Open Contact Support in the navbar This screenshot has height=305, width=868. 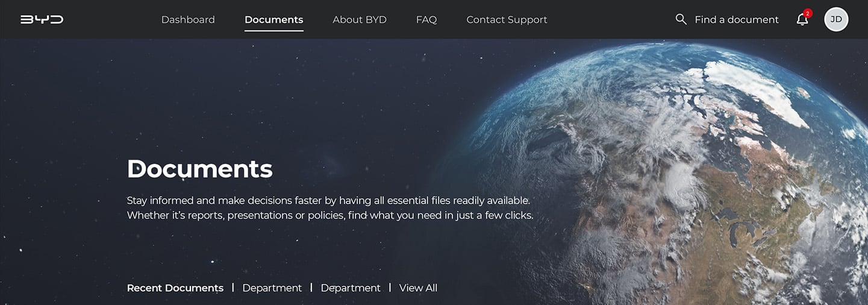pyautogui.click(x=507, y=19)
